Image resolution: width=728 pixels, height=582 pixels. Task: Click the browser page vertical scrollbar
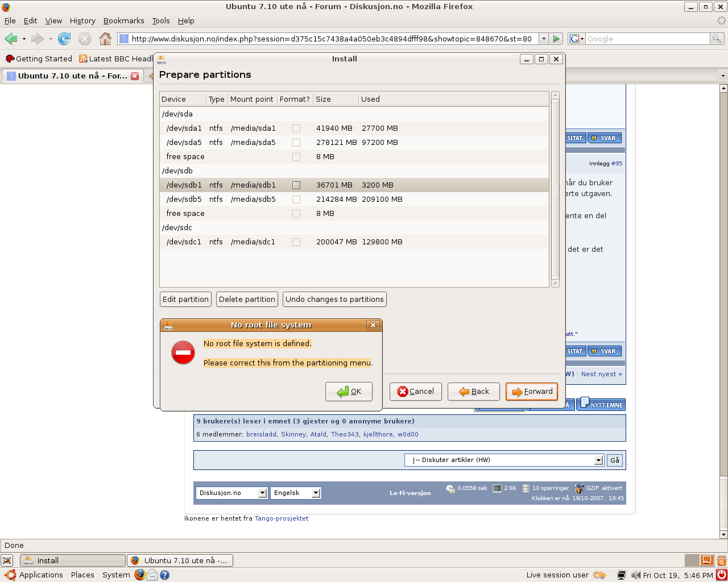(x=723, y=311)
